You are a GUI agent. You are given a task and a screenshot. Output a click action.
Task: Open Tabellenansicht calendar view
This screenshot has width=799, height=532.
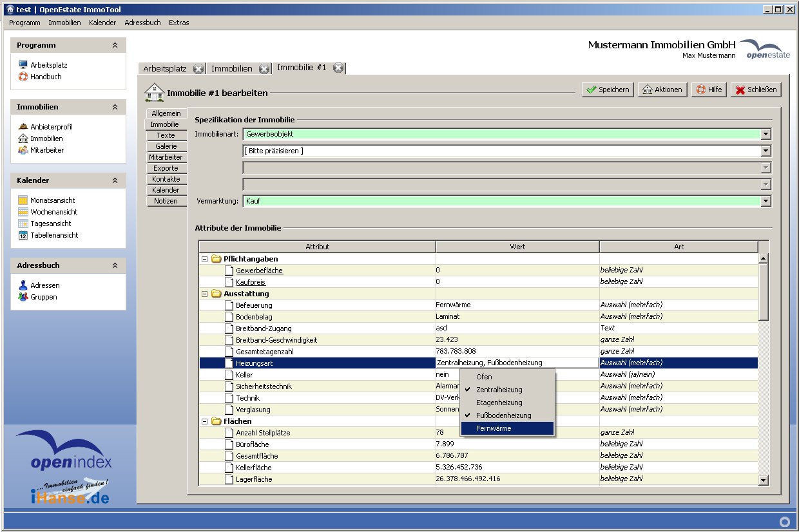click(53, 235)
